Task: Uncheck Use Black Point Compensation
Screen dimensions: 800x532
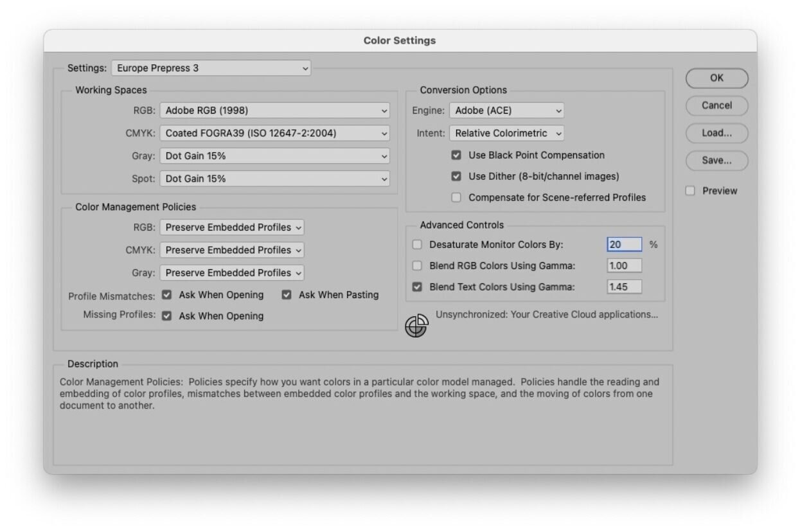Action: pos(456,155)
